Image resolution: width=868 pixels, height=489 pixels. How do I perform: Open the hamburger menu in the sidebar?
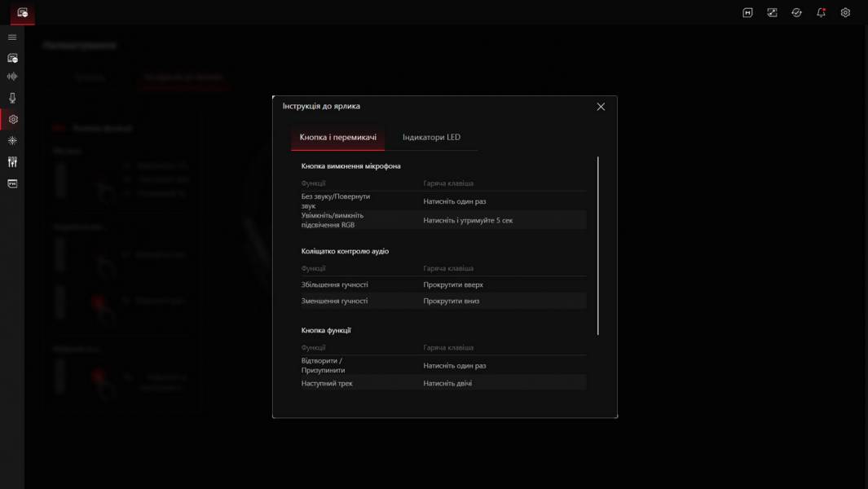click(x=12, y=37)
